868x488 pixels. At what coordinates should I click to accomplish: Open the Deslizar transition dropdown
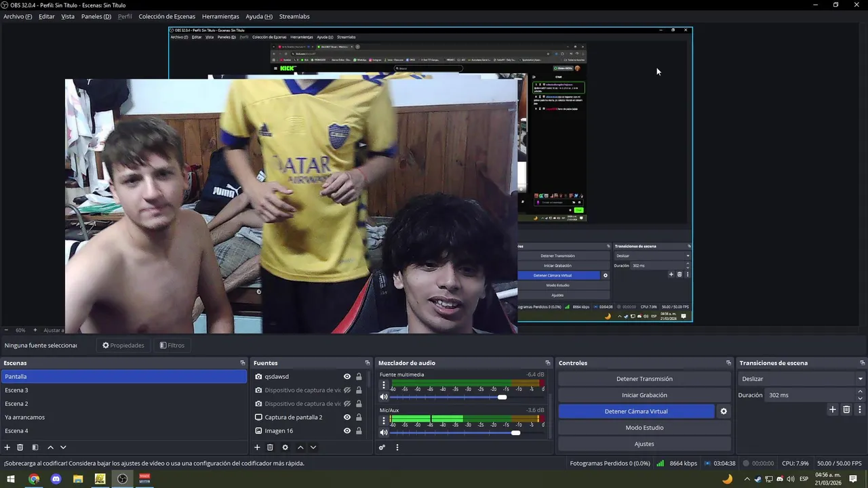coord(802,379)
